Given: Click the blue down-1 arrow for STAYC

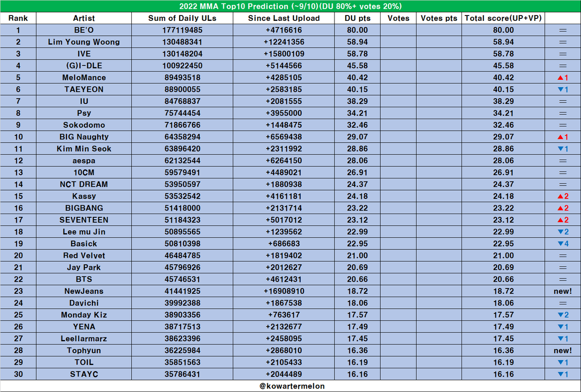Looking at the screenshot, I should pos(563,374).
